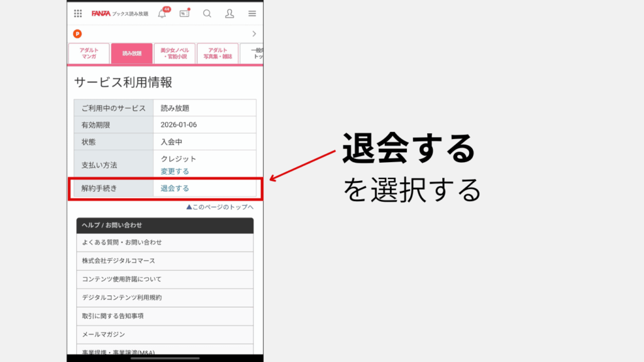Expand the points banner chevron arrow
This screenshot has height=362, width=644.
254,33
